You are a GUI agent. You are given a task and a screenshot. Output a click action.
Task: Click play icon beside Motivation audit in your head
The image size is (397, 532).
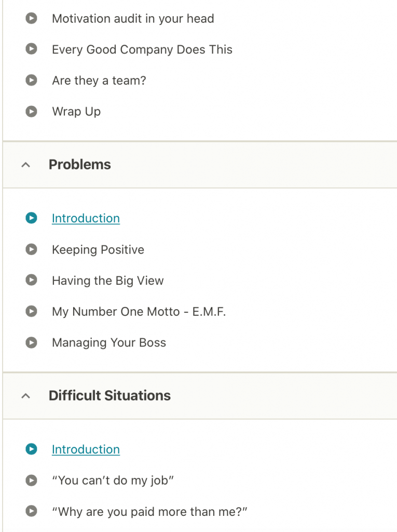click(x=32, y=19)
